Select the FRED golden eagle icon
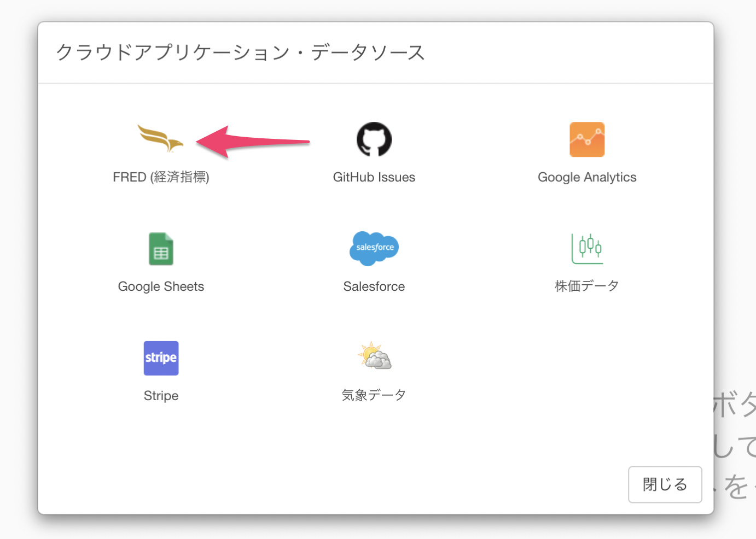Screen dimensions: 756x539 click(160, 139)
